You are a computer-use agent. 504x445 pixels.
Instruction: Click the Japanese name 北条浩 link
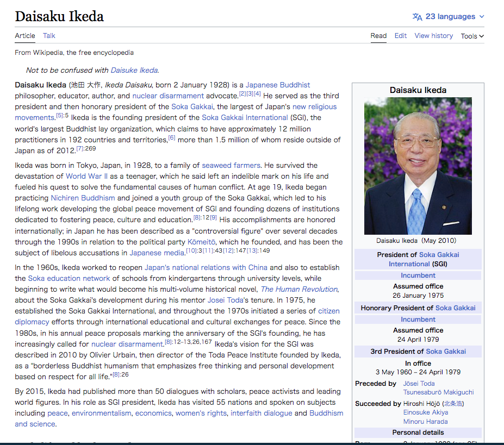click(453, 404)
